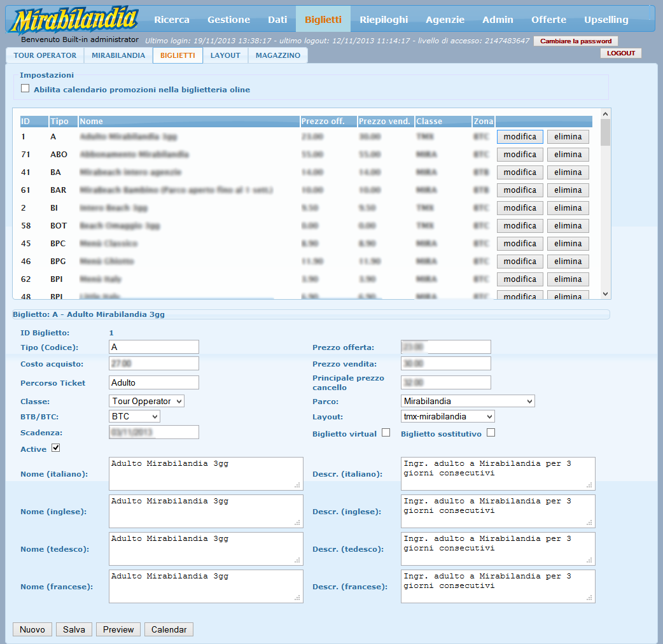Open the Parco dropdown
This screenshot has height=644, width=663.
468,401
